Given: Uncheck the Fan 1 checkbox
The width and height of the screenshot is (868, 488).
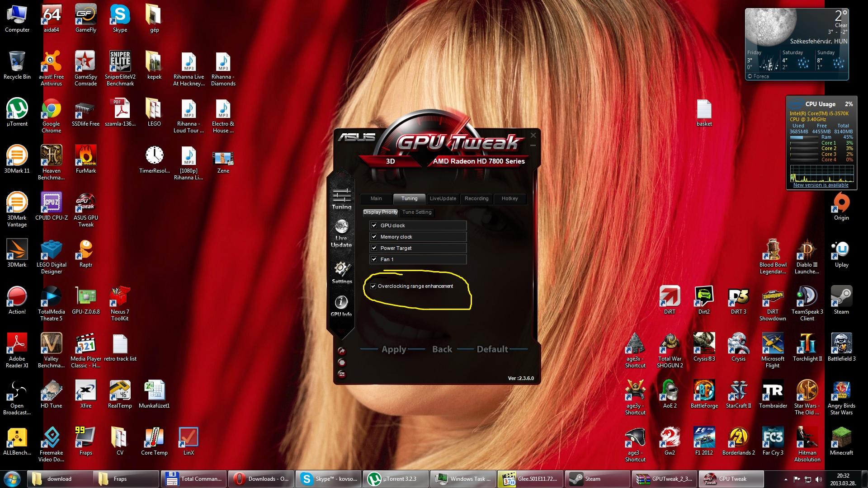Looking at the screenshot, I should click(x=374, y=259).
